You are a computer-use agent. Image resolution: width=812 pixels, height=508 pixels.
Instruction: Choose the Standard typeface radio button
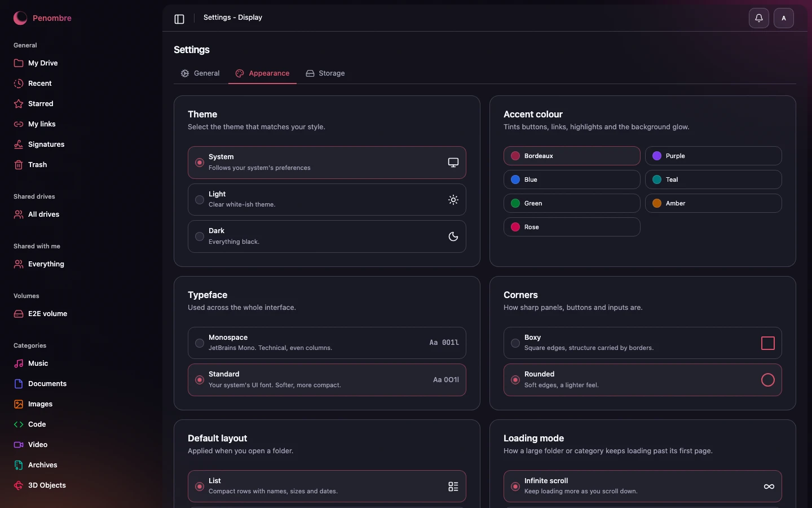click(x=200, y=380)
